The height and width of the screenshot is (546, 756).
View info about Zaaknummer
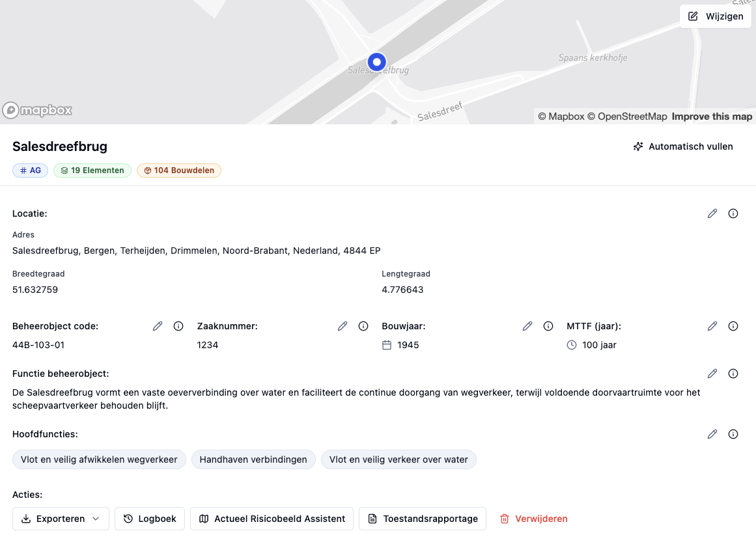pyautogui.click(x=363, y=326)
